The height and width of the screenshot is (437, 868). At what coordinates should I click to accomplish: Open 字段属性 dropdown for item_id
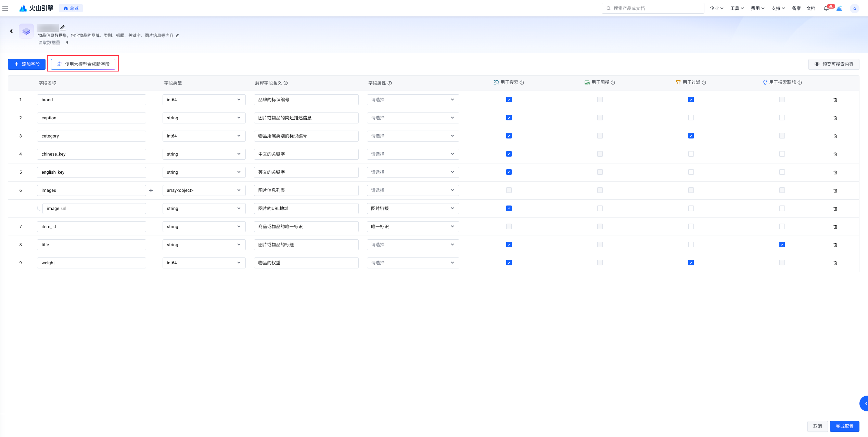412,227
